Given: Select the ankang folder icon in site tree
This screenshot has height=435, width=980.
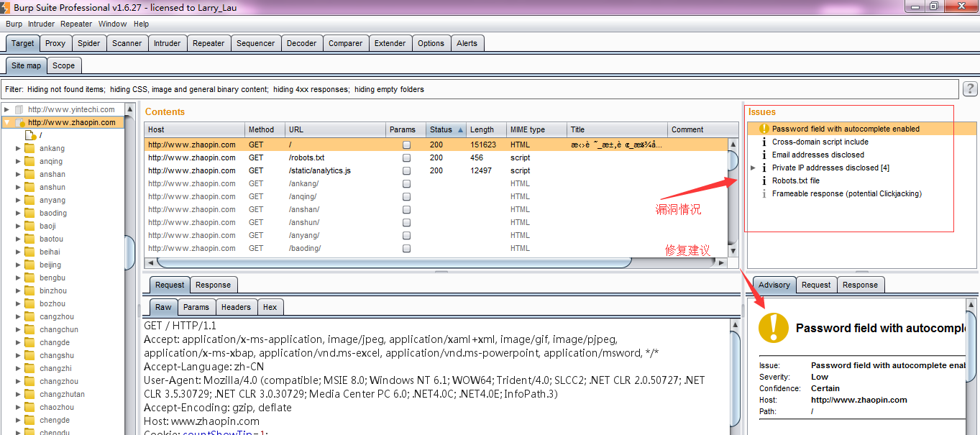Looking at the screenshot, I should point(29,148).
